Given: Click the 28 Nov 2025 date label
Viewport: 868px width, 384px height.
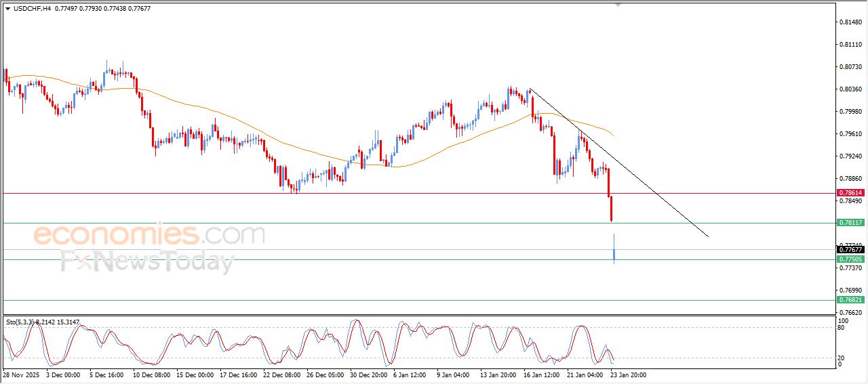Looking at the screenshot, I should click(x=22, y=374).
